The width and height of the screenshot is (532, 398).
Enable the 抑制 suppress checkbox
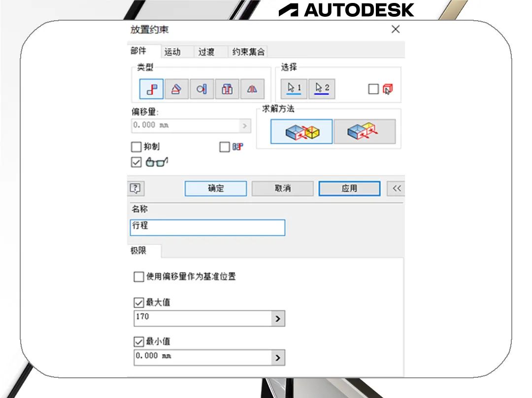pos(136,147)
